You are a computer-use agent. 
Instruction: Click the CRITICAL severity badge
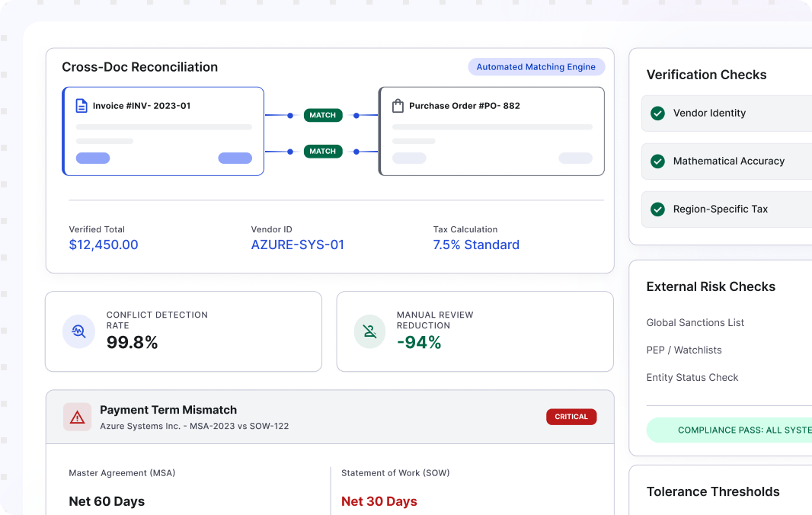tap(571, 417)
